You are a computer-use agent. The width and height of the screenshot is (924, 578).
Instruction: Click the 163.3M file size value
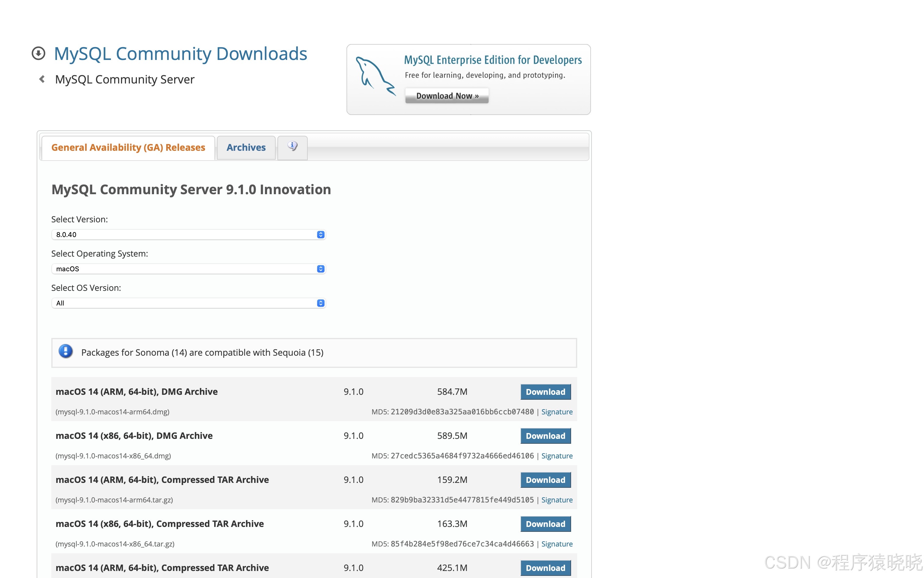tap(452, 523)
